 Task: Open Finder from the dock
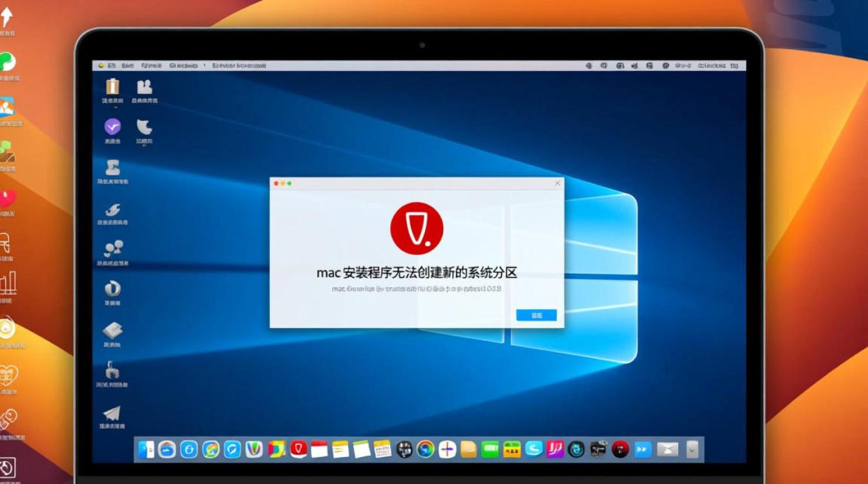coord(147,449)
